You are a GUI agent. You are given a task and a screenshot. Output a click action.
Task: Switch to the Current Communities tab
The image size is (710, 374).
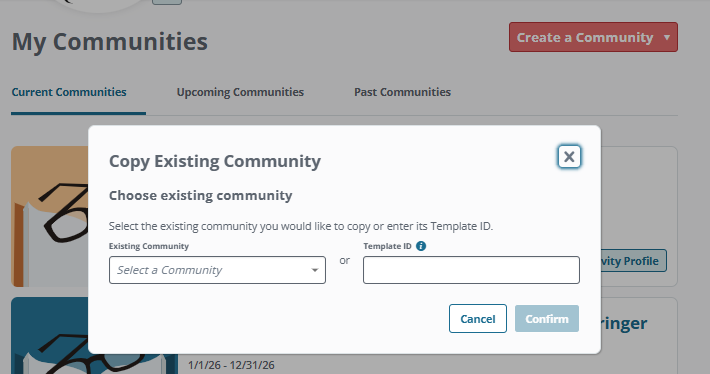69,92
